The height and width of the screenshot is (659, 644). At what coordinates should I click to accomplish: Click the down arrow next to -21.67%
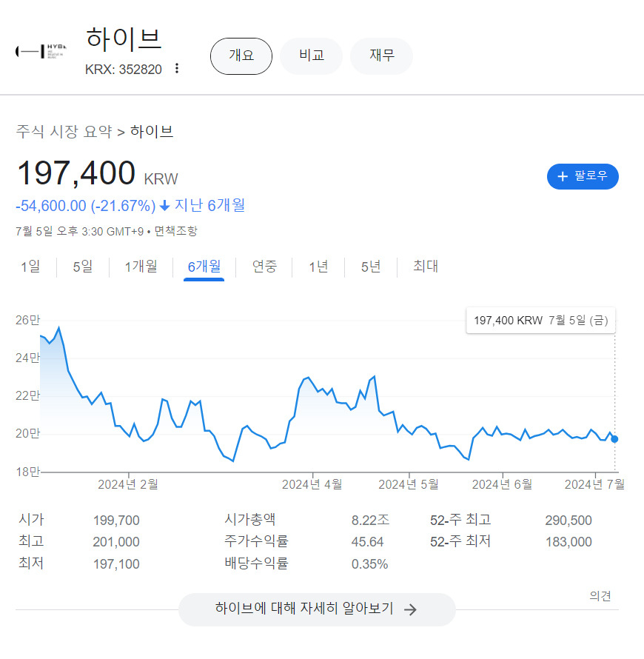(x=165, y=206)
